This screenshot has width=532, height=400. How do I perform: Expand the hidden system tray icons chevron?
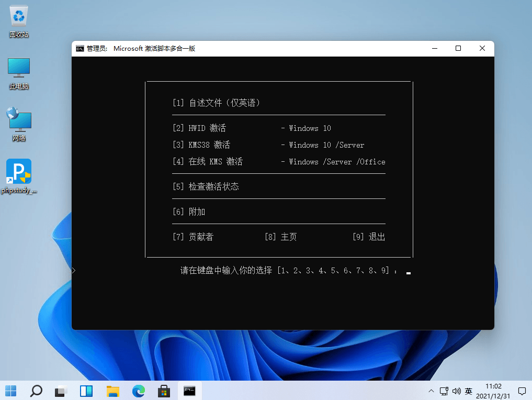(431, 391)
